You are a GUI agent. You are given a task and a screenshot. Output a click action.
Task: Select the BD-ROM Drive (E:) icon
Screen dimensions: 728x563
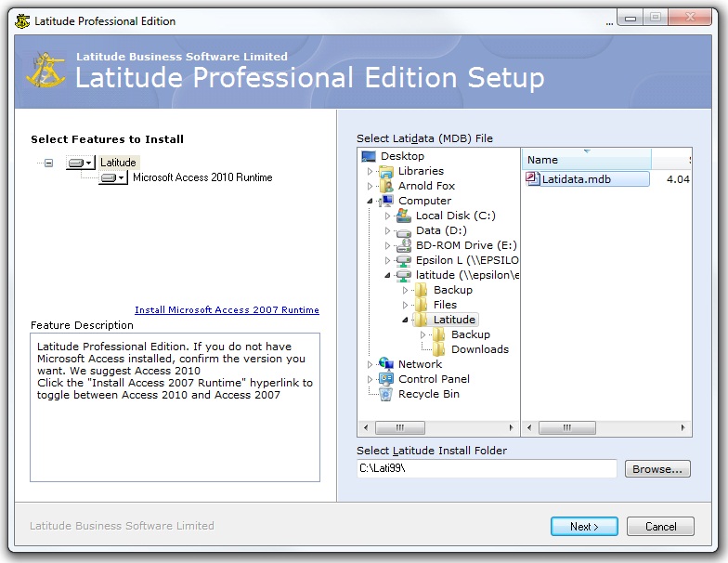pyautogui.click(x=403, y=245)
